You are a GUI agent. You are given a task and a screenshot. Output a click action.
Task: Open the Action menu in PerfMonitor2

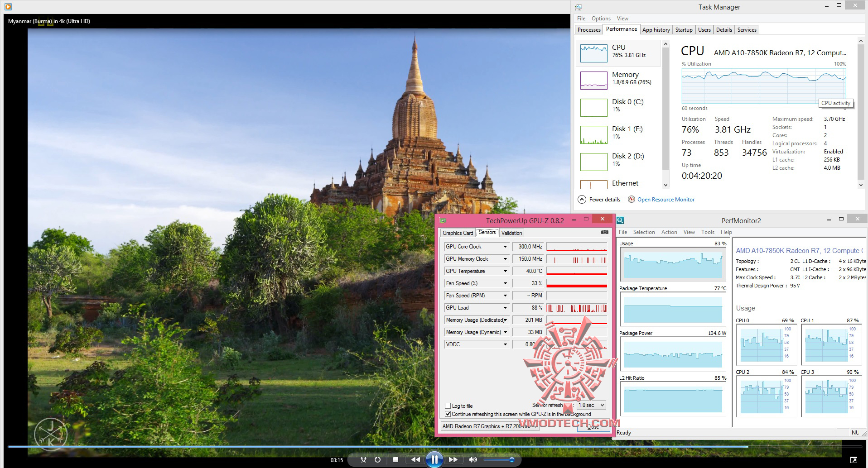[x=669, y=232]
